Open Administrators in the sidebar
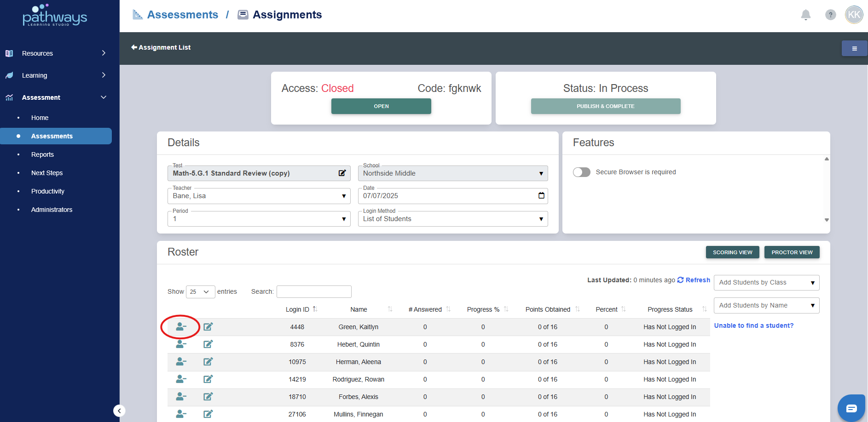The height and width of the screenshot is (422, 868). (52, 210)
